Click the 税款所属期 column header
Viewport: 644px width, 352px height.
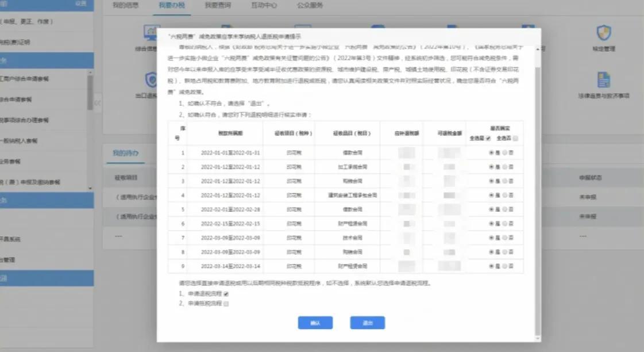230,133
